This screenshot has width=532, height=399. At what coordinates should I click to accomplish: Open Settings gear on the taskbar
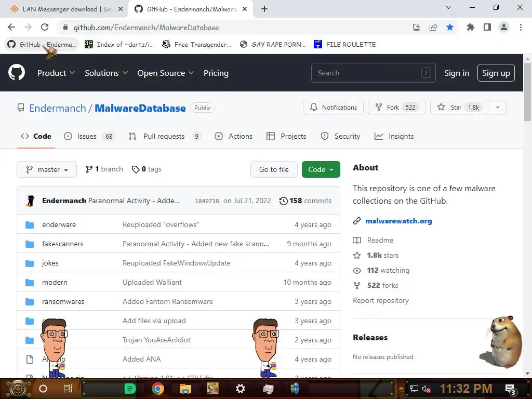pyautogui.click(x=240, y=389)
